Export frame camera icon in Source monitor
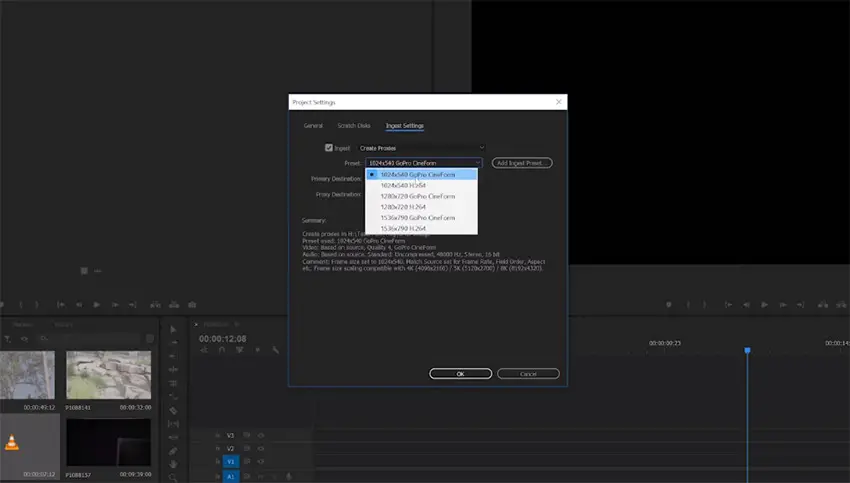The image size is (850, 483). pos(192,305)
